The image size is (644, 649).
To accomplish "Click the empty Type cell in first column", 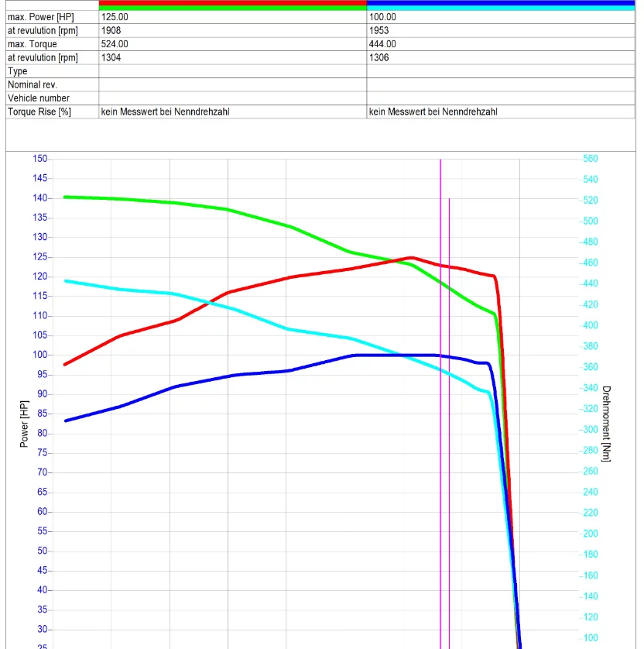I will [232, 71].
